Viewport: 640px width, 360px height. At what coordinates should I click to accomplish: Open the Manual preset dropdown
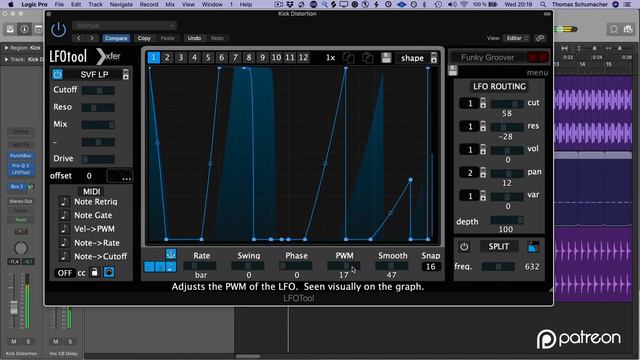pos(124,25)
